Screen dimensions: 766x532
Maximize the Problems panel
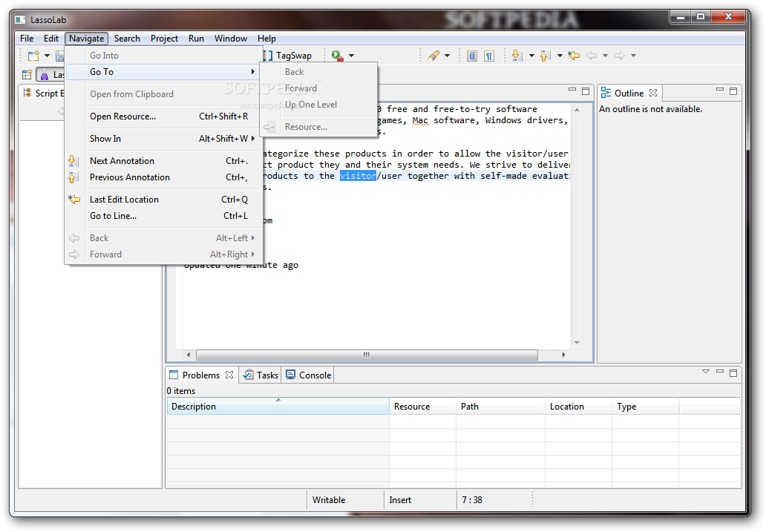[x=733, y=373]
